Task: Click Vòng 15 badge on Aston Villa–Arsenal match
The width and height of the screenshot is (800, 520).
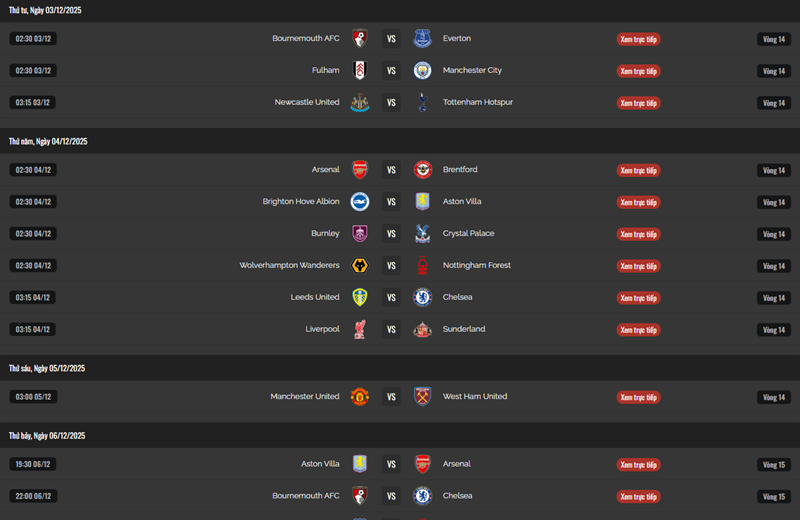Action: [x=774, y=465]
